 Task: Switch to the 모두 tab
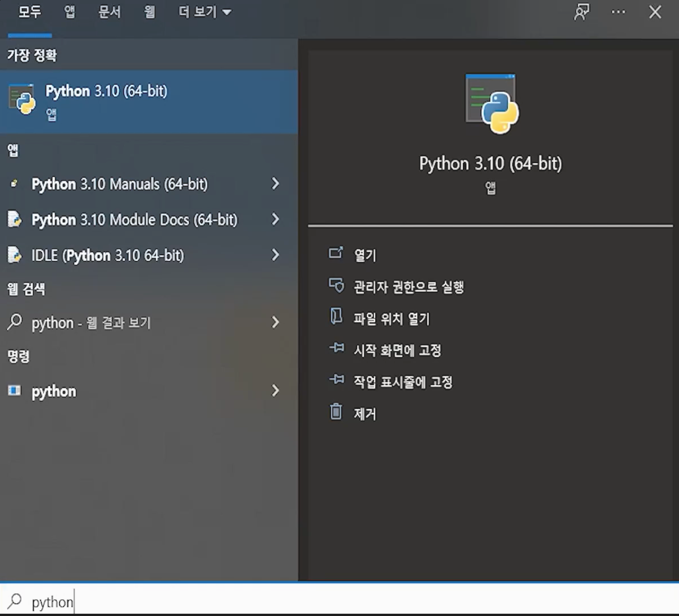pos(30,12)
